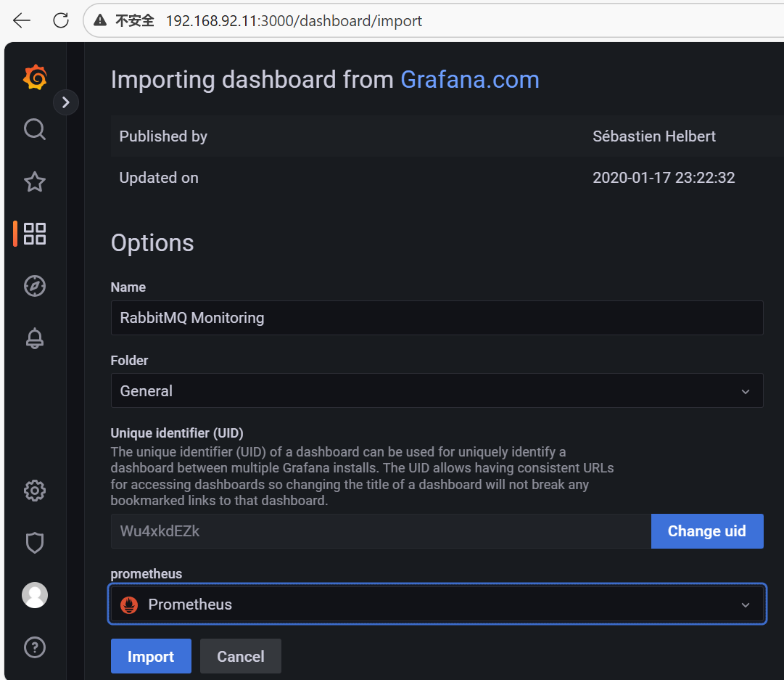Open the Dashboards grid icon
The width and height of the screenshot is (784, 680).
click(35, 234)
